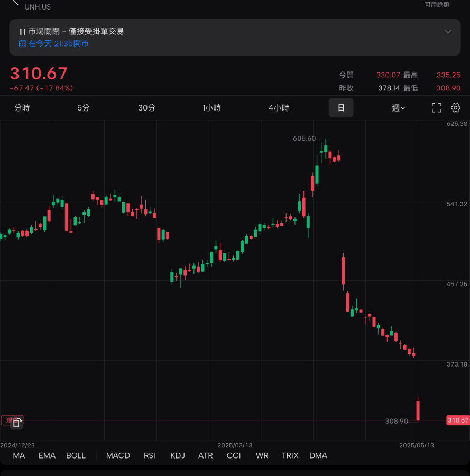Select the 日 daily chart tab
470x476 pixels.
pos(341,108)
